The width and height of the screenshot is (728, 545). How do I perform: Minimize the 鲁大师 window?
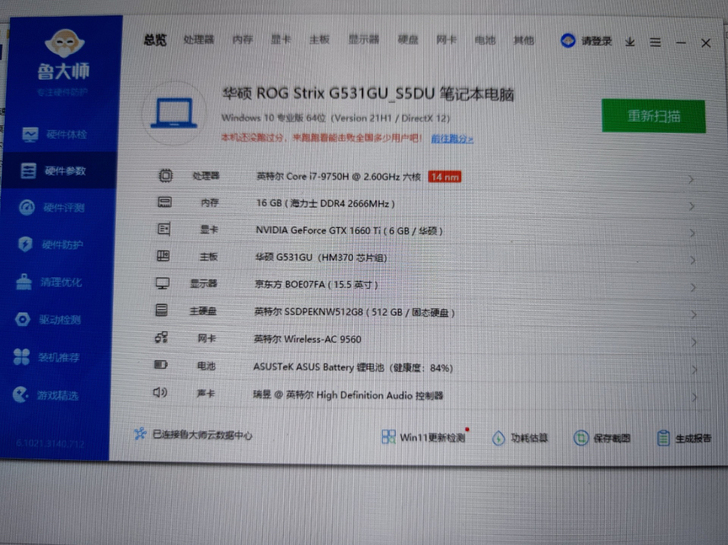tap(681, 43)
